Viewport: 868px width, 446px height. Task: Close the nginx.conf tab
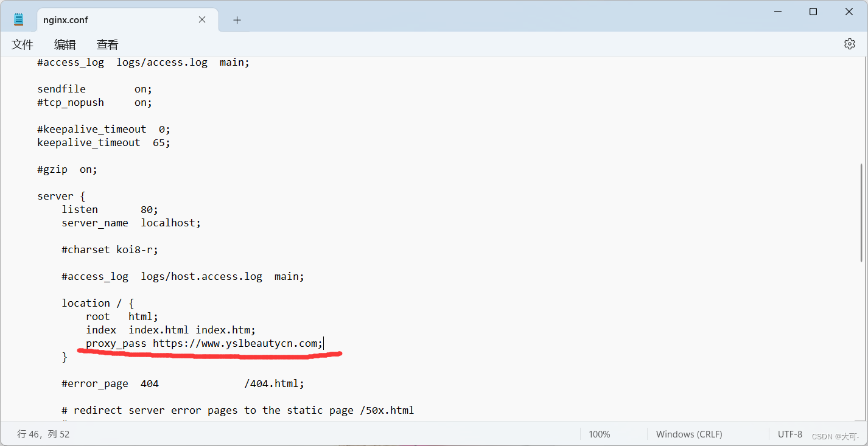pyautogui.click(x=202, y=19)
